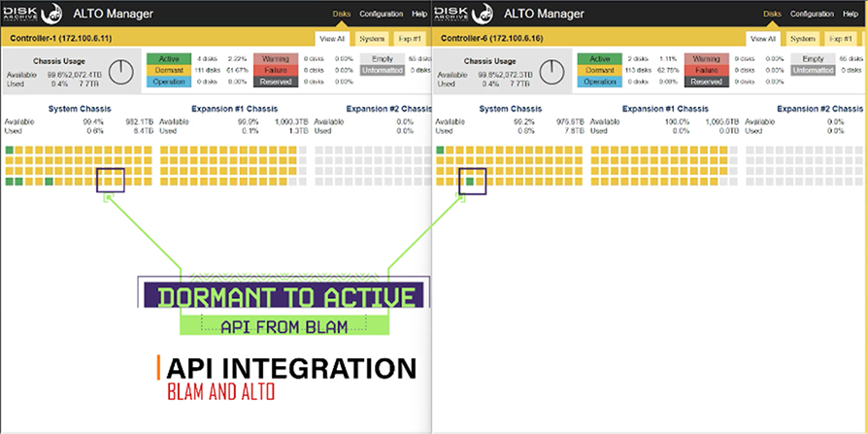Select View All tab on Controller-6
The width and height of the screenshot is (868, 434).
coord(762,38)
